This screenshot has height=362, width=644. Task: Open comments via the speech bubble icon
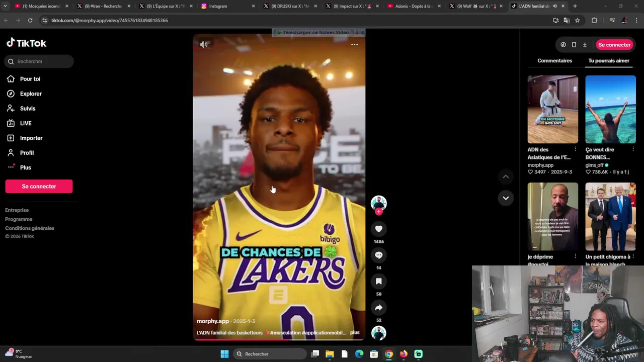379,255
